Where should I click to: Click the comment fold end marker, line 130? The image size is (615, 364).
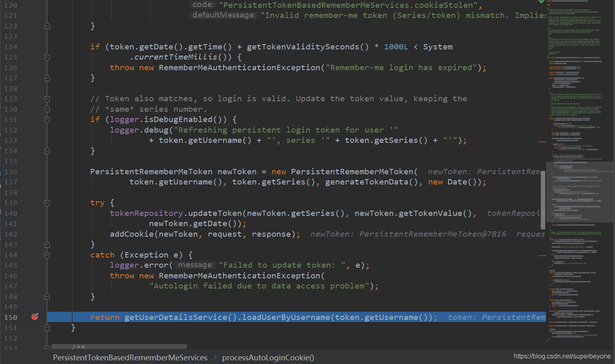47,109
